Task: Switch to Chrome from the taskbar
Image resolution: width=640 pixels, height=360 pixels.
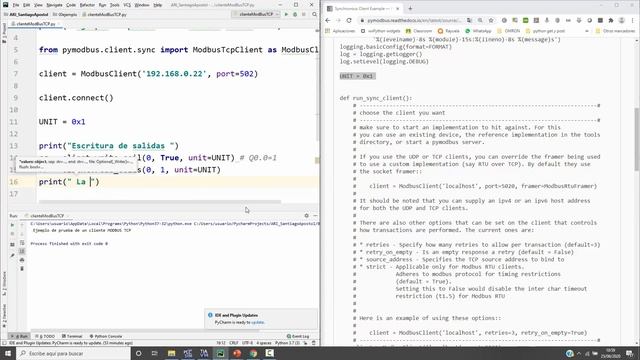Action: [253, 353]
